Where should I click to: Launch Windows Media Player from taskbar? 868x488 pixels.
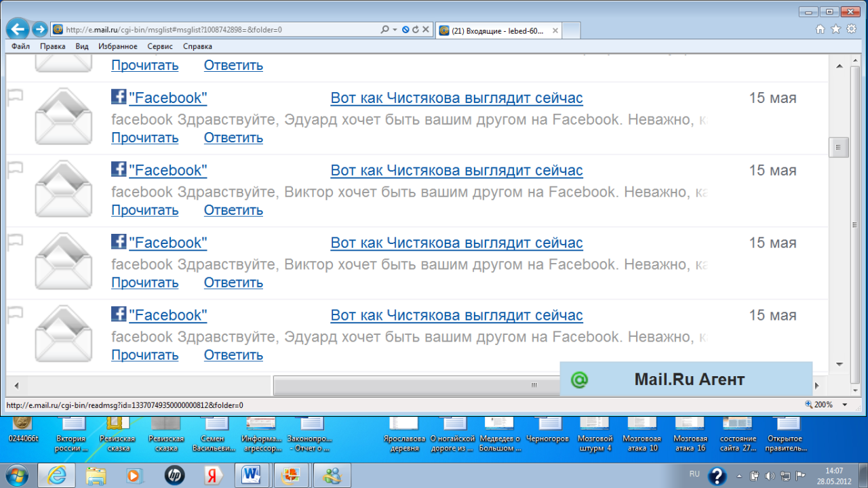135,475
